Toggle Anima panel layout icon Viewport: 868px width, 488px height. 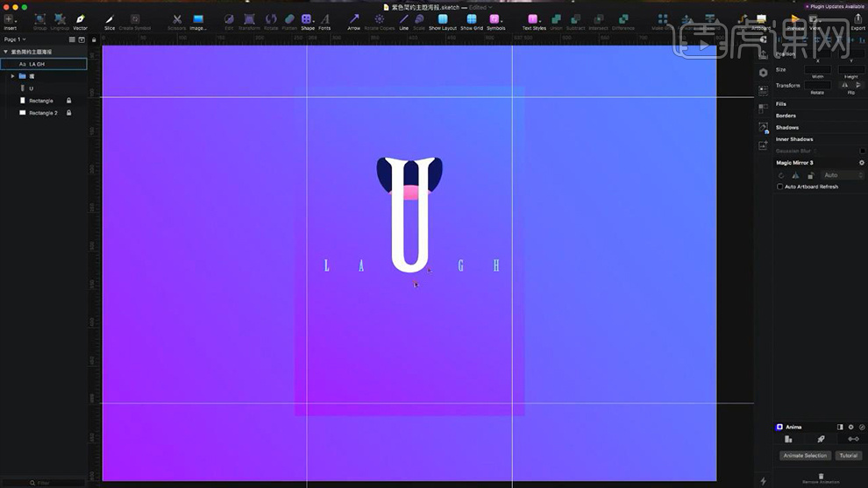pyautogui.click(x=840, y=428)
